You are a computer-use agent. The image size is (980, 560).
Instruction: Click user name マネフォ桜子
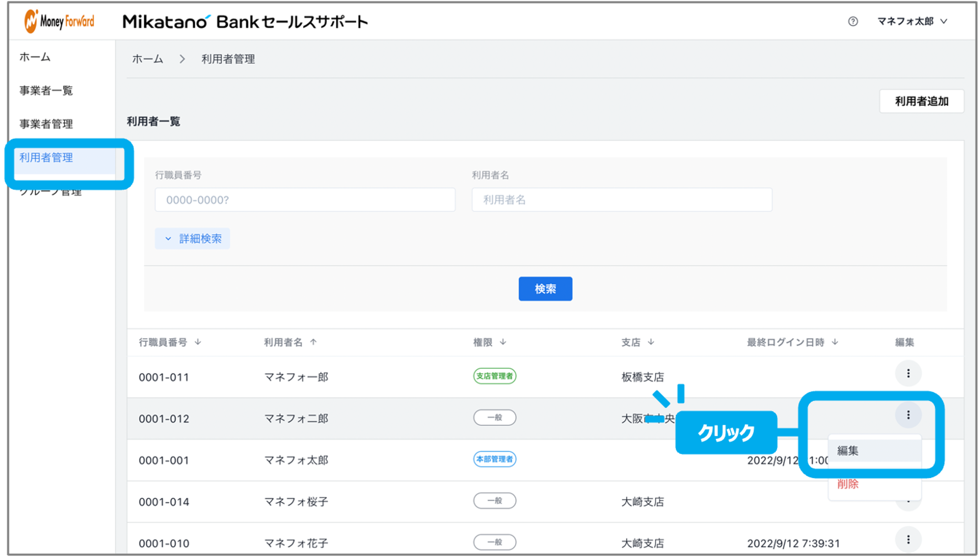[296, 502]
